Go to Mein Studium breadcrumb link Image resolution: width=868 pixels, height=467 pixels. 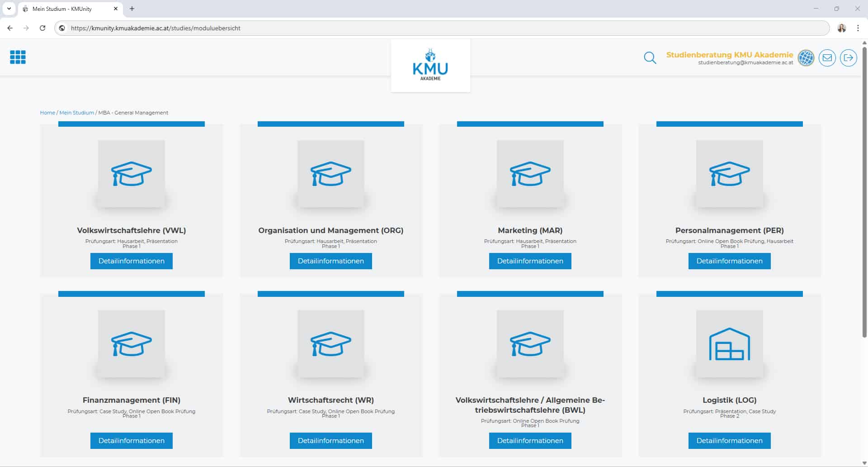coord(77,113)
